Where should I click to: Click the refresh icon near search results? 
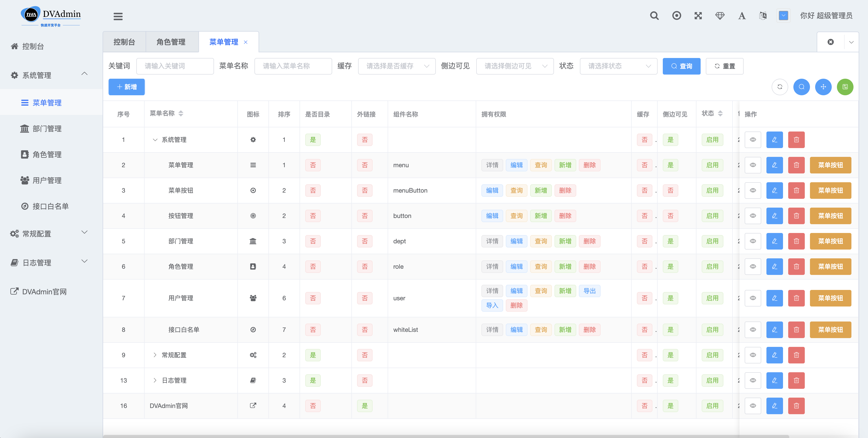pyautogui.click(x=780, y=87)
